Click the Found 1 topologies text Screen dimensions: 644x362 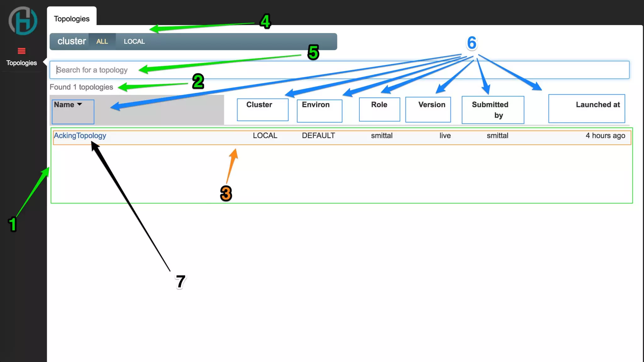[81, 87]
